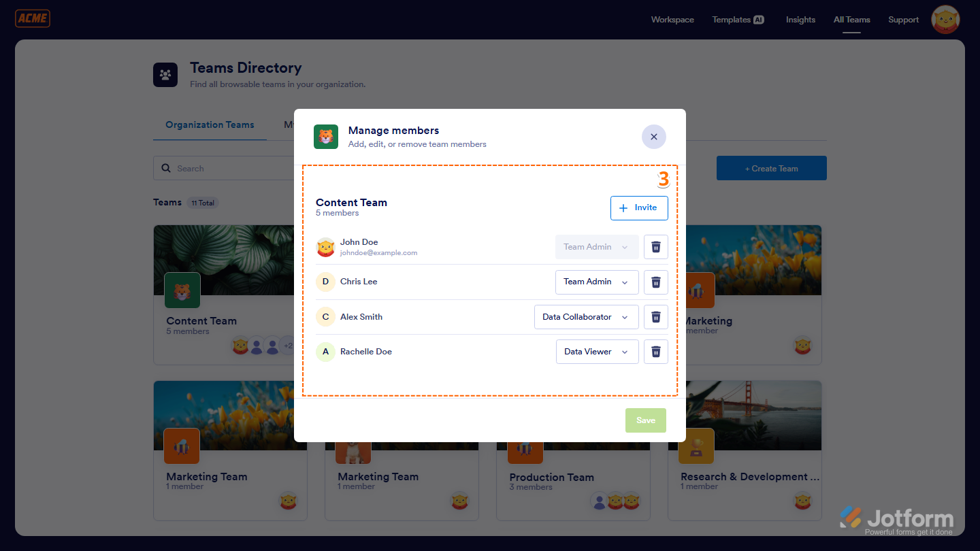Delete John Doe using the trash icon
This screenshot has height=551, width=980.
pyautogui.click(x=655, y=247)
